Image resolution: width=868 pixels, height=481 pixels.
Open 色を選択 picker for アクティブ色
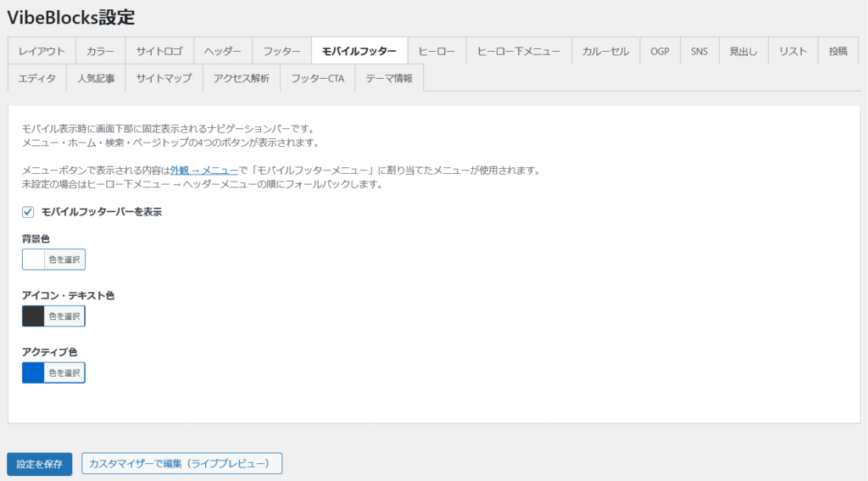point(64,372)
